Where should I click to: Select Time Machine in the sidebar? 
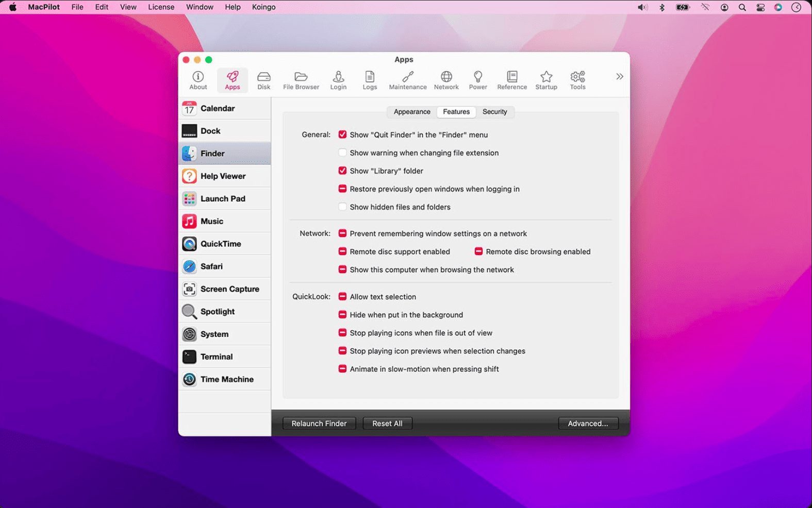[x=225, y=379]
